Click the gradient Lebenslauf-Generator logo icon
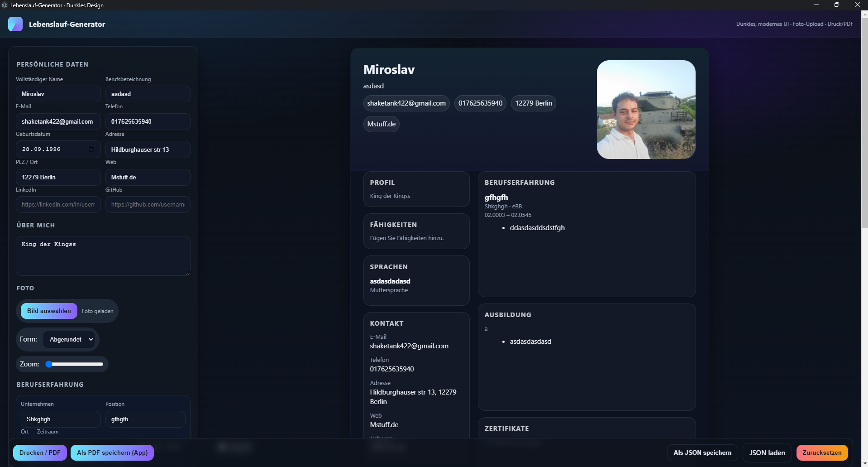Screen dimensions: 868x467 (15, 24)
